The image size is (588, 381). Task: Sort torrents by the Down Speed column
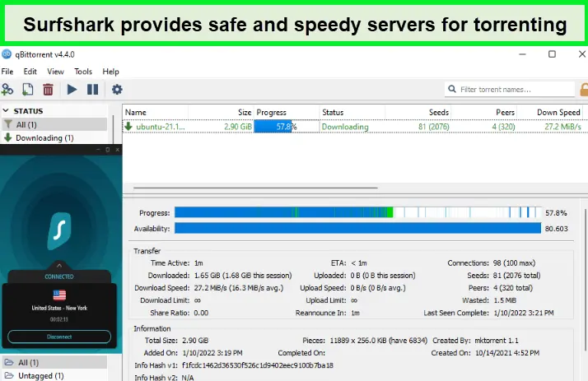(550, 112)
